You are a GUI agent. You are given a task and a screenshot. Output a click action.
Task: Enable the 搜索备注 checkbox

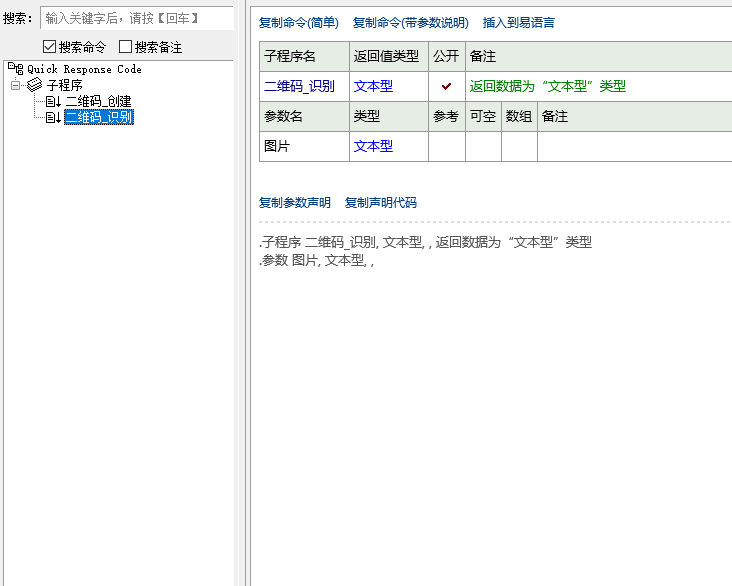(125, 47)
